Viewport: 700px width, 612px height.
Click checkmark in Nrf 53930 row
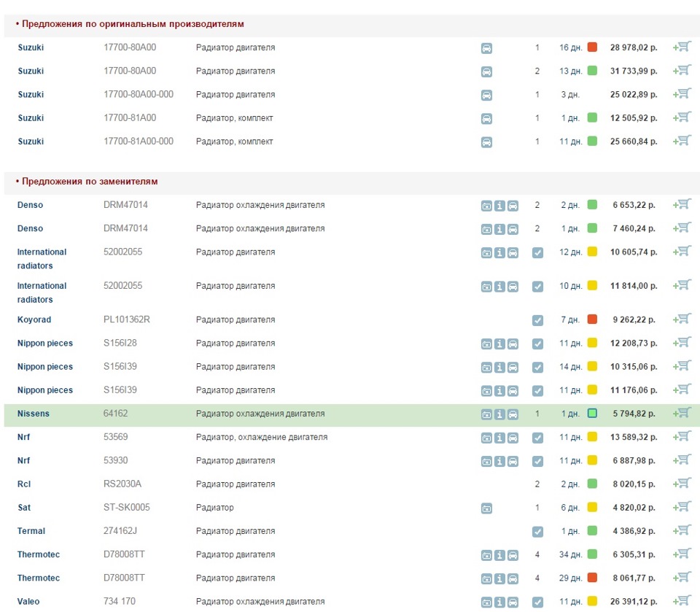click(538, 461)
